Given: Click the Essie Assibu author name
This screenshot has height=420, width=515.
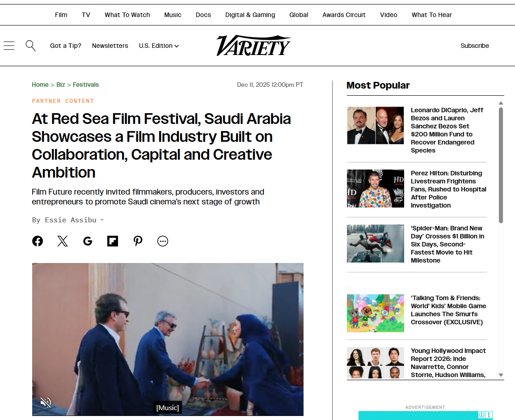Looking at the screenshot, I should pos(71,220).
